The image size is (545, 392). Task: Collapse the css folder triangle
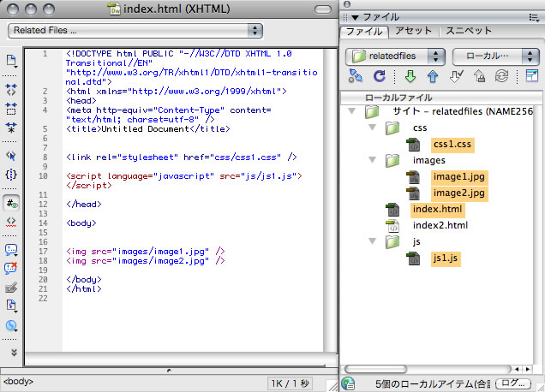tap(372, 128)
